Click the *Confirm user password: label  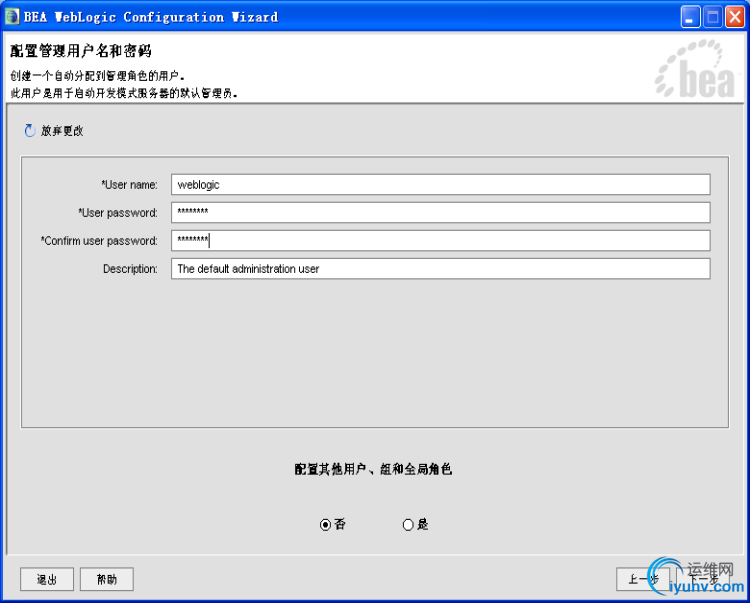click(x=99, y=241)
